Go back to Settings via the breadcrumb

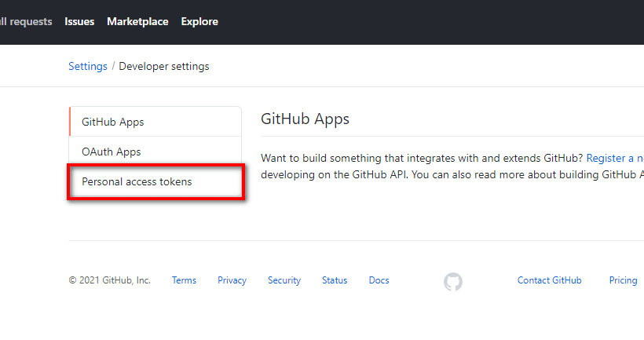point(88,66)
